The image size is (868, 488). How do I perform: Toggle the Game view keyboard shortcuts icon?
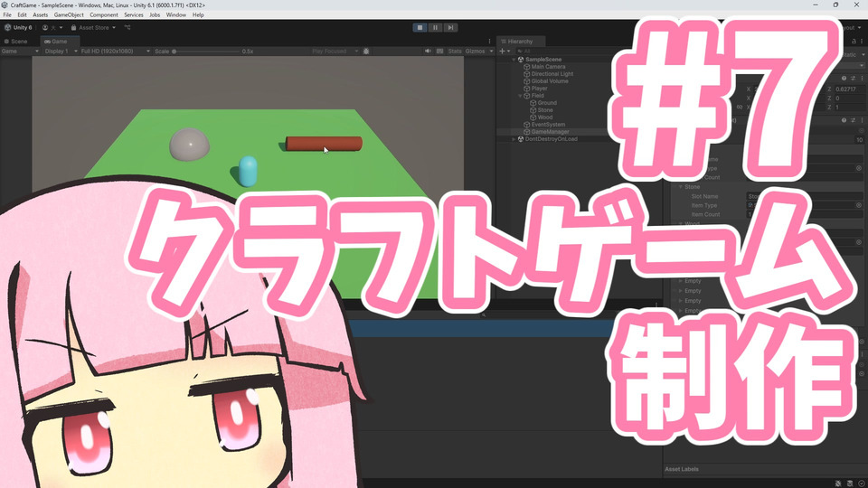(x=440, y=51)
